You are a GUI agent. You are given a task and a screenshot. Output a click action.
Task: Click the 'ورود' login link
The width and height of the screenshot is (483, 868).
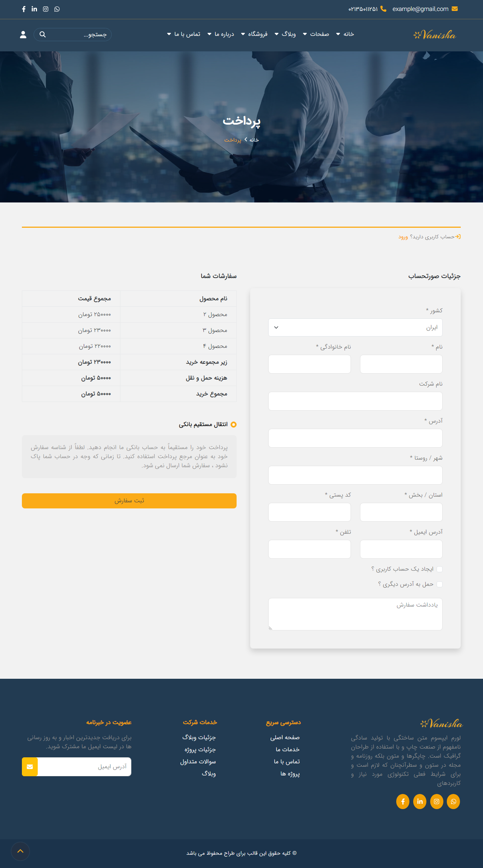click(403, 237)
